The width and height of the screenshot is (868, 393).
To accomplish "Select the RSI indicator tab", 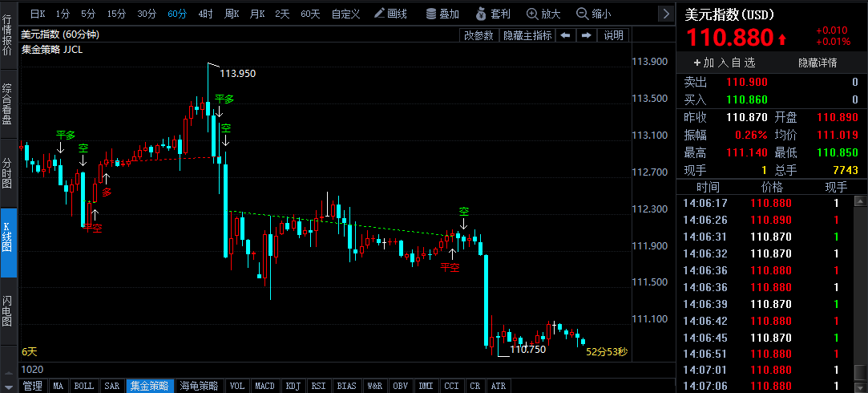I will [x=318, y=386].
